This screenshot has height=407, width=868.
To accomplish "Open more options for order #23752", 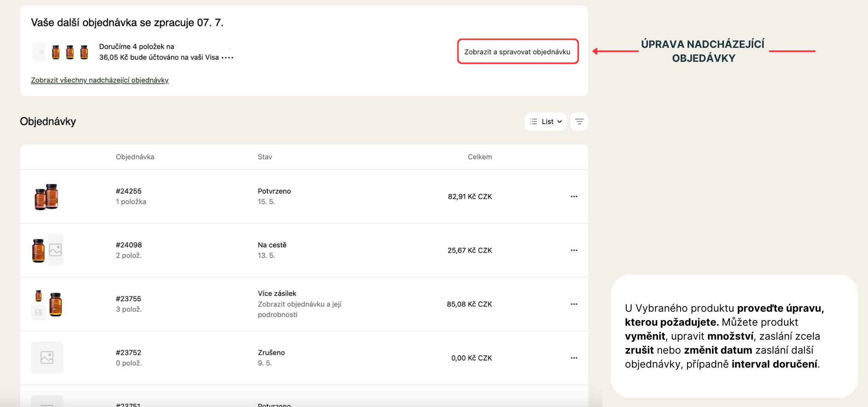I will coord(574,358).
